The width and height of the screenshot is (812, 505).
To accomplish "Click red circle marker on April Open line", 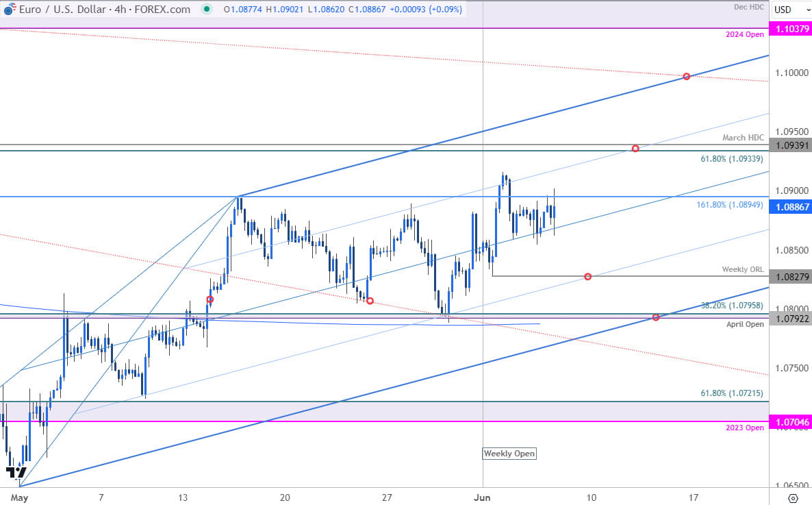I will click(x=656, y=317).
